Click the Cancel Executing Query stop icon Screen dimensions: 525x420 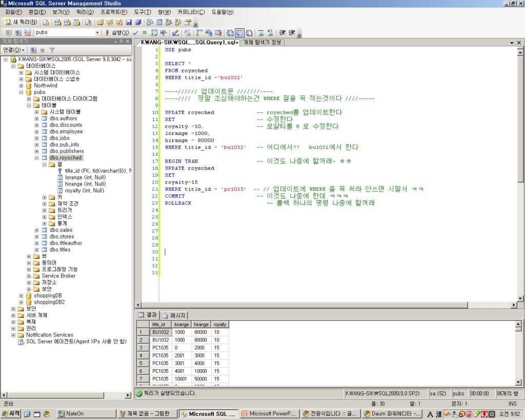click(x=145, y=32)
